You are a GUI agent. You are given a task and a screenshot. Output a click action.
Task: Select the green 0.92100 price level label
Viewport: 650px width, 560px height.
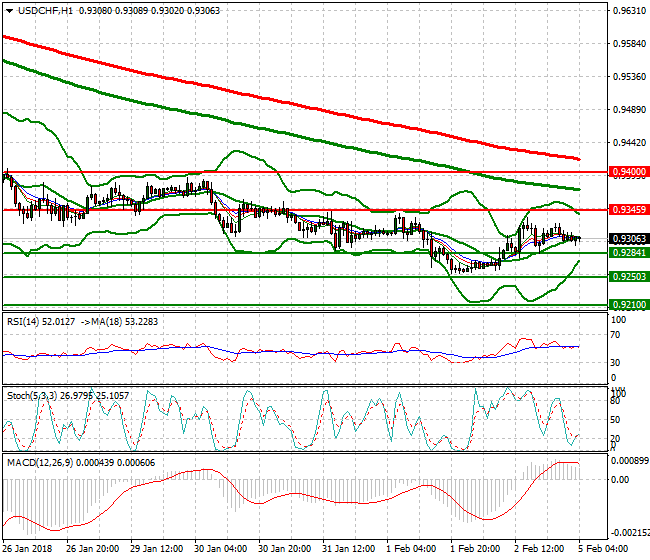[x=629, y=305]
